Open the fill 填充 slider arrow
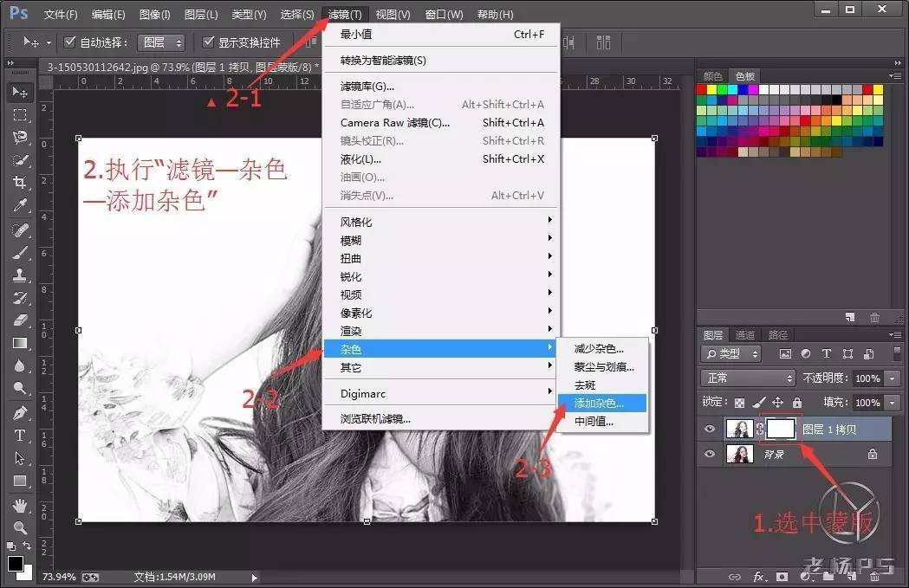The width and height of the screenshot is (909, 588). [x=893, y=403]
